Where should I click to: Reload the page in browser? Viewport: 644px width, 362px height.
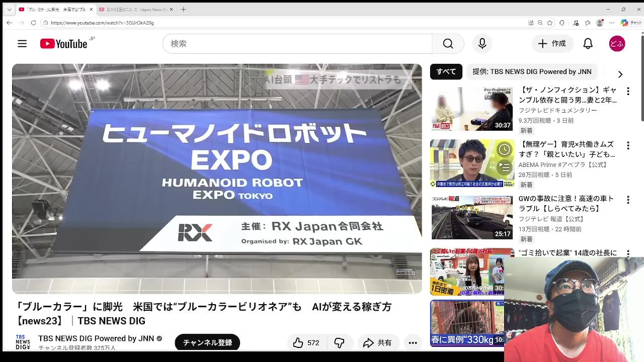coord(33,23)
